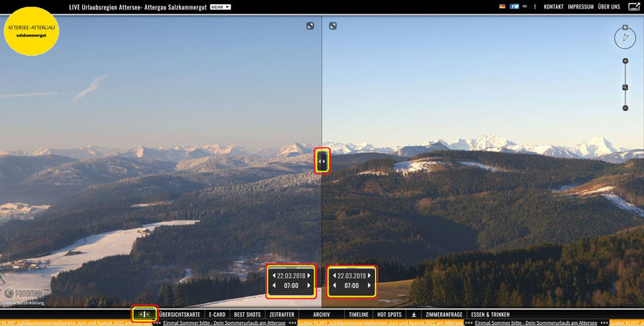Click the comparison divider handle with arrows
Image resolution: width=644 pixels, height=326 pixels.
click(322, 161)
